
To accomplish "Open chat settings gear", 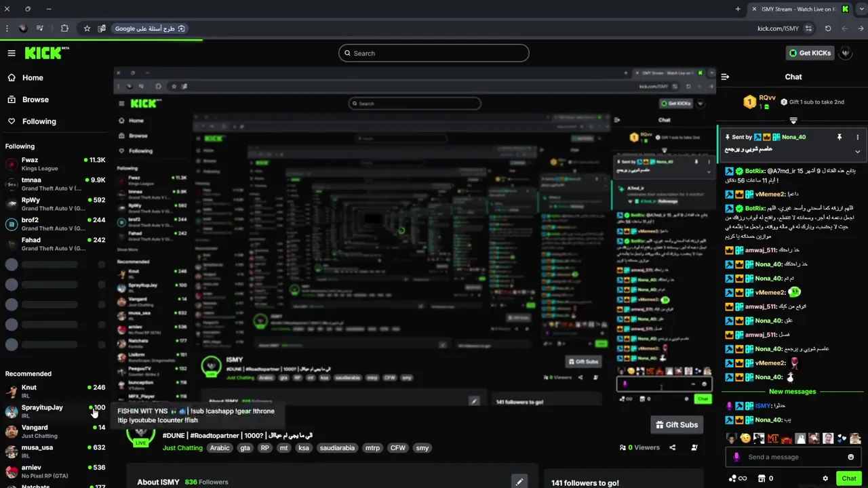I will [x=825, y=479].
